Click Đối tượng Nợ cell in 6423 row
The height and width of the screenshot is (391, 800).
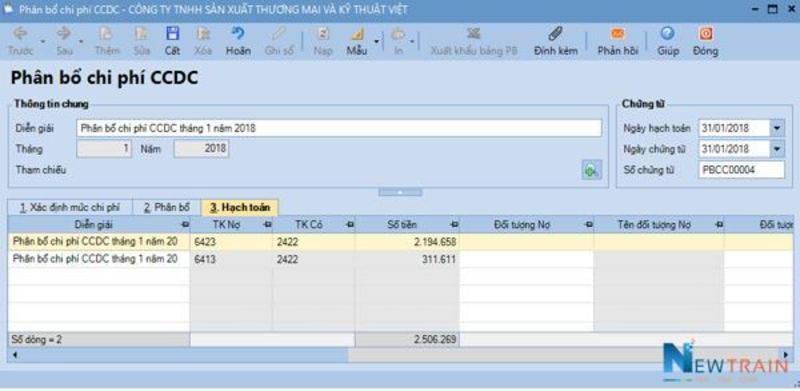click(x=527, y=242)
